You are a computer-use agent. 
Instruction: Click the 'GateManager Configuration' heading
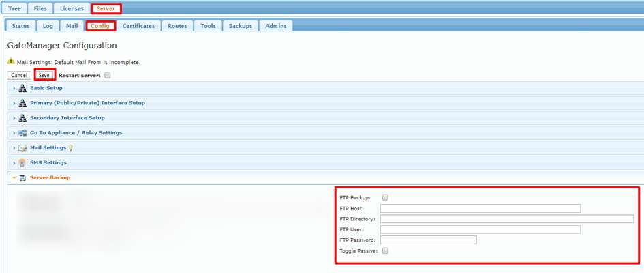click(x=62, y=45)
